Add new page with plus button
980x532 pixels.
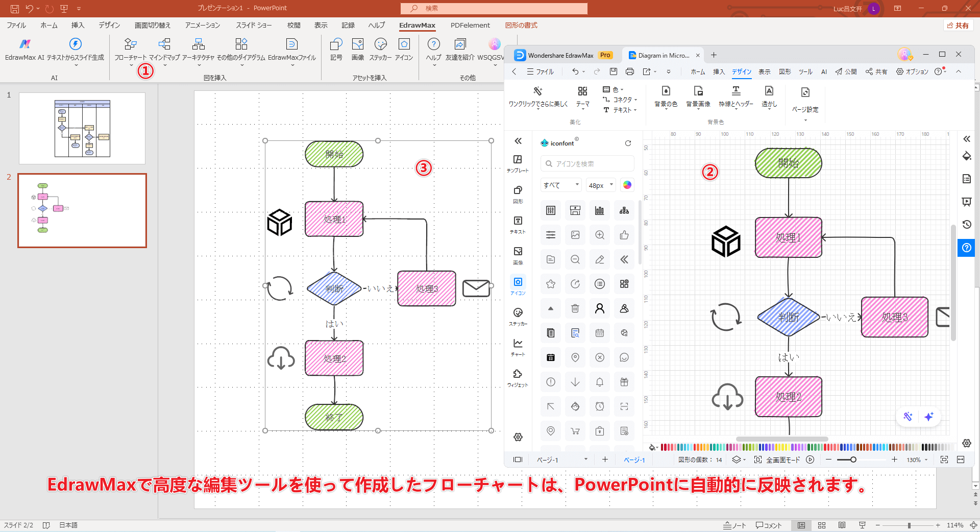point(605,460)
